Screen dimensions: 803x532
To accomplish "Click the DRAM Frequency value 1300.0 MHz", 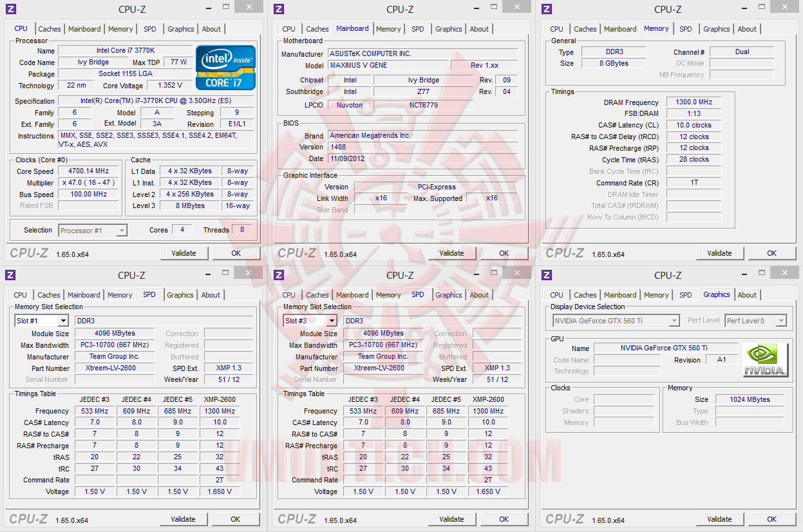I will point(694,102).
